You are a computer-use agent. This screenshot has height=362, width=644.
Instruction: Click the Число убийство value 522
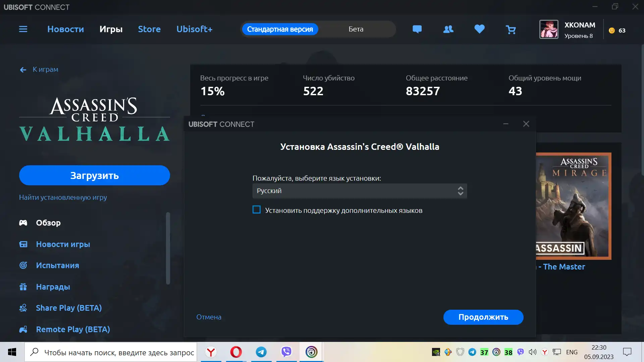click(x=313, y=91)
